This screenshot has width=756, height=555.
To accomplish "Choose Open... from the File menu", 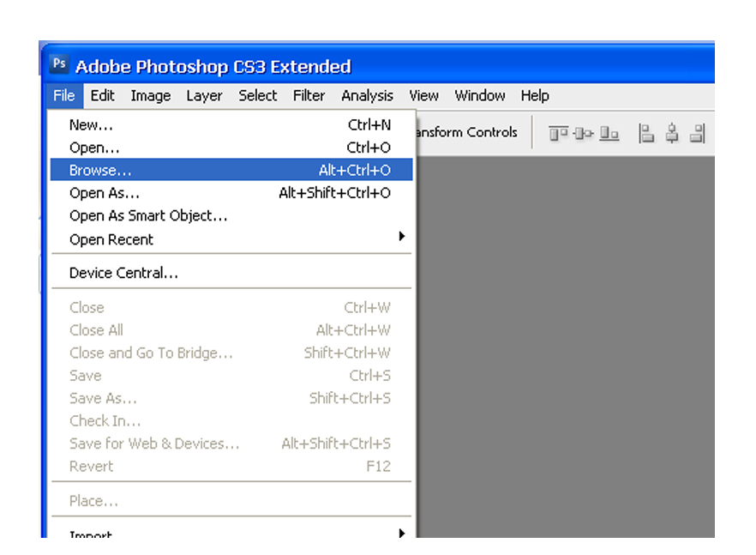I will (x=231, y=148).
